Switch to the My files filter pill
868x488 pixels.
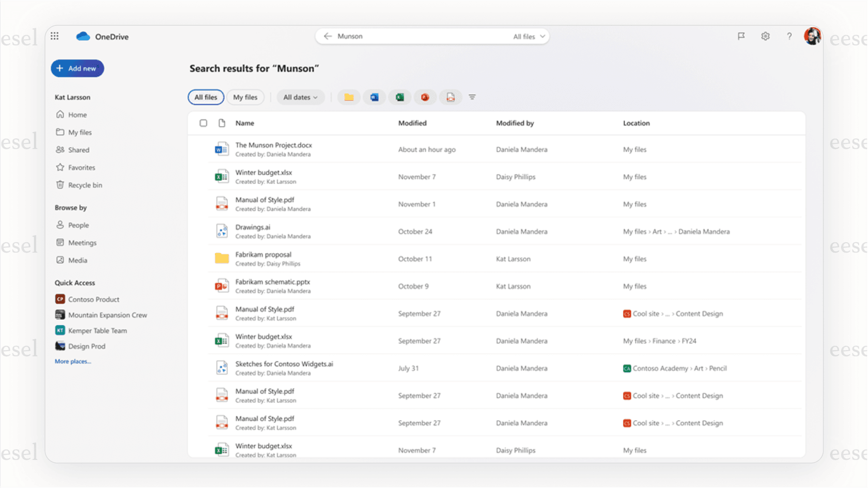click(x=245, y=97)
